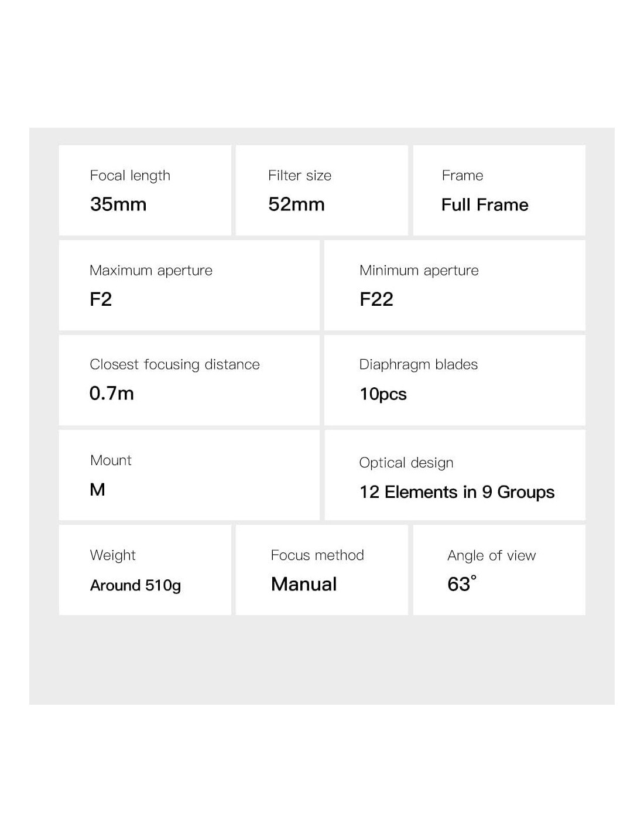Screen dimensions: 644x833
Task: Select the F22 aperture value
Action: 376,299
